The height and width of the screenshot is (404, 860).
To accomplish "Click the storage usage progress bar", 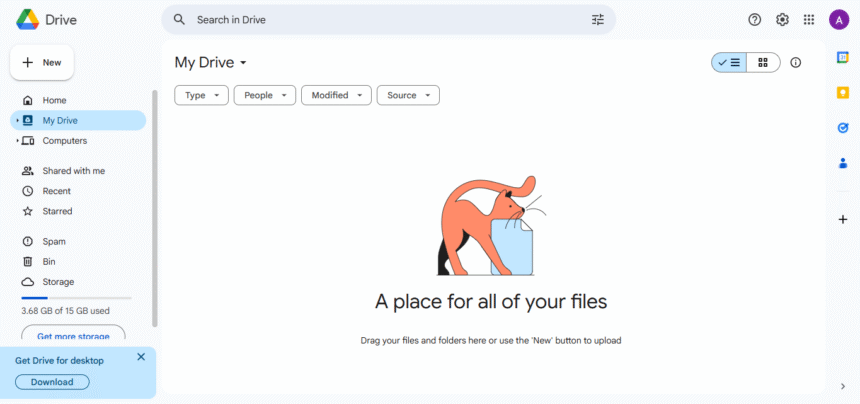I will pos(76,298).
